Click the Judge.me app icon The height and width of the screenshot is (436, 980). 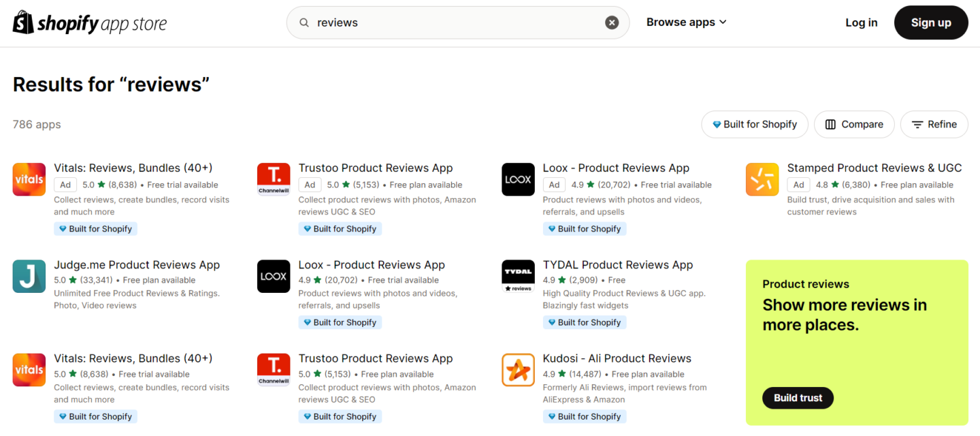pos(29,277)
